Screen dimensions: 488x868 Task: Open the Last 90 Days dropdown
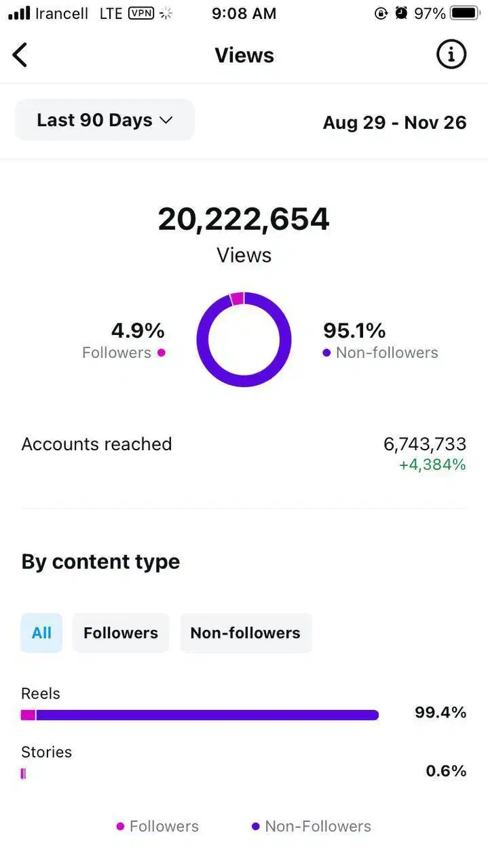click(105, 120)
